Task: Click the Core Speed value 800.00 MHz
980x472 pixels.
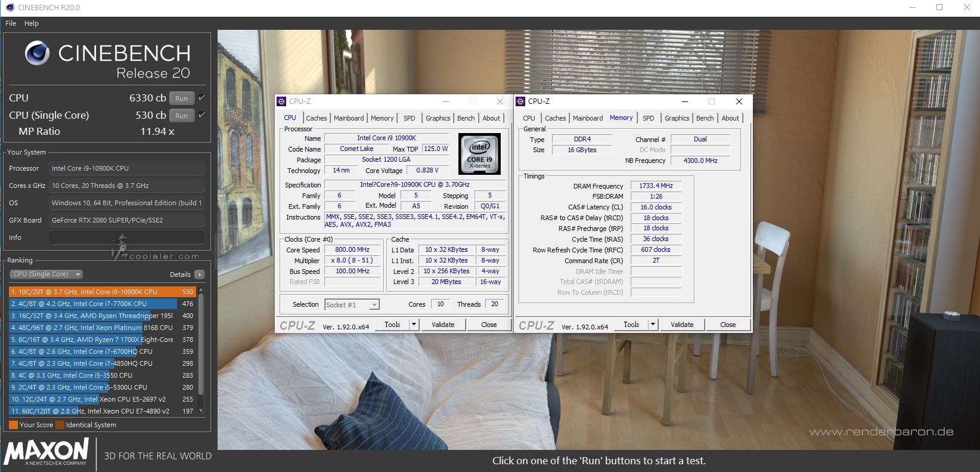Action: [352, 249]
